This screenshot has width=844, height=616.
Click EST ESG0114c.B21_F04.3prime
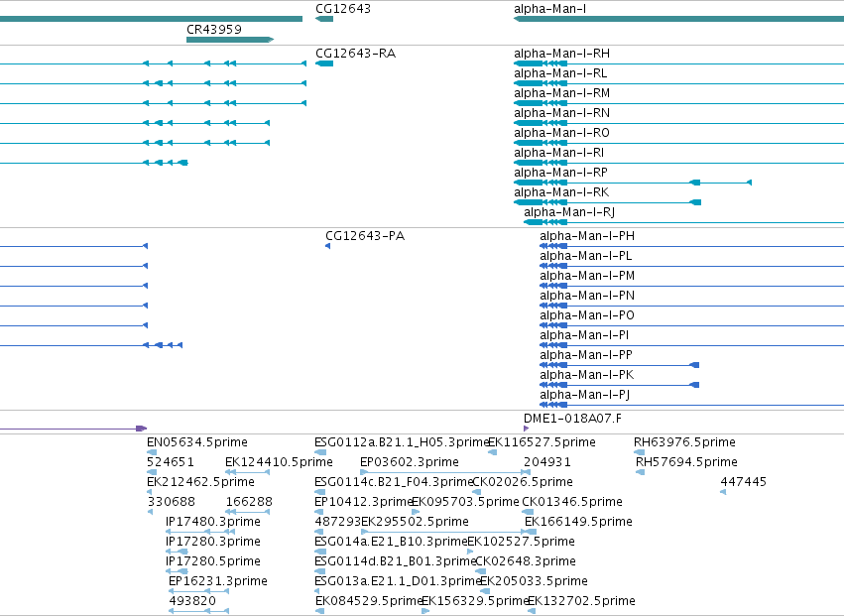394,482
